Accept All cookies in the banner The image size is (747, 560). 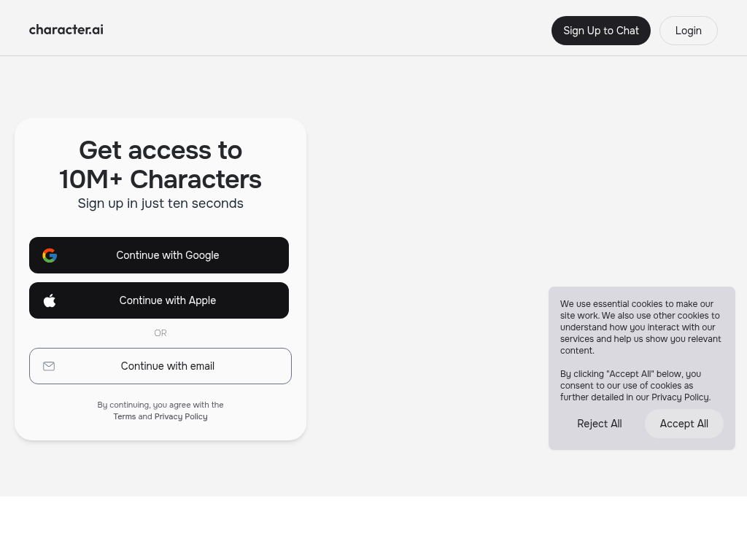coord(684,424)
